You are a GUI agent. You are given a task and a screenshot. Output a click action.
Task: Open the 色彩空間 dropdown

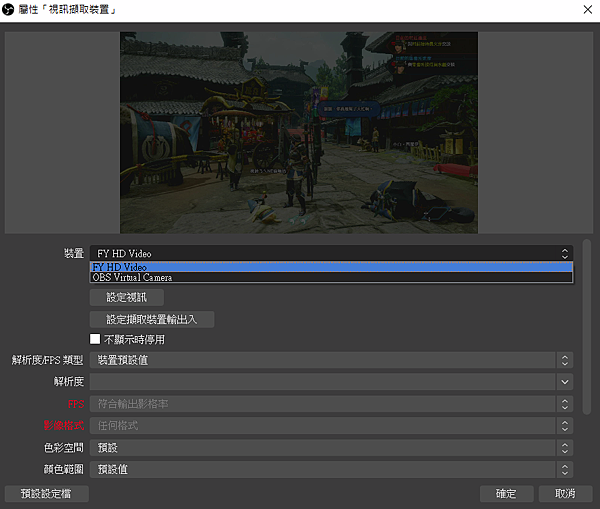(331, 447)
